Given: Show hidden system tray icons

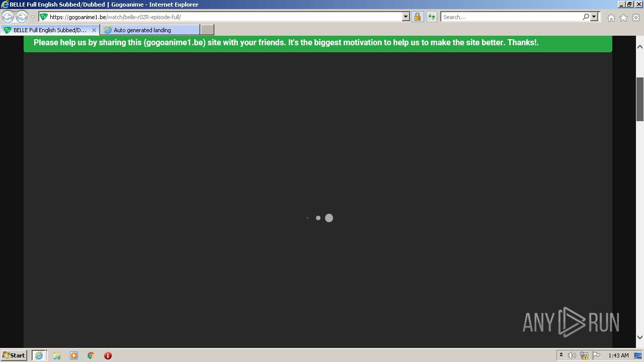Looking at the screenshot, I should pos(561,355).
